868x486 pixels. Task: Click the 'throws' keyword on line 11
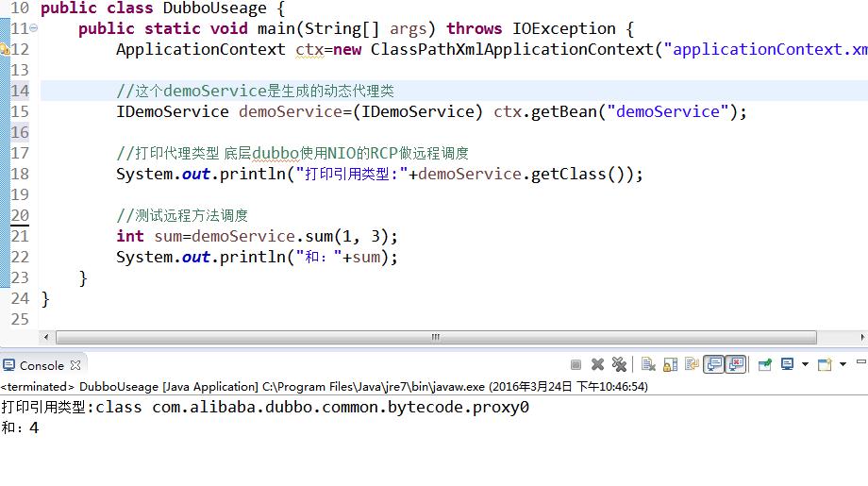tap(474, 28)
